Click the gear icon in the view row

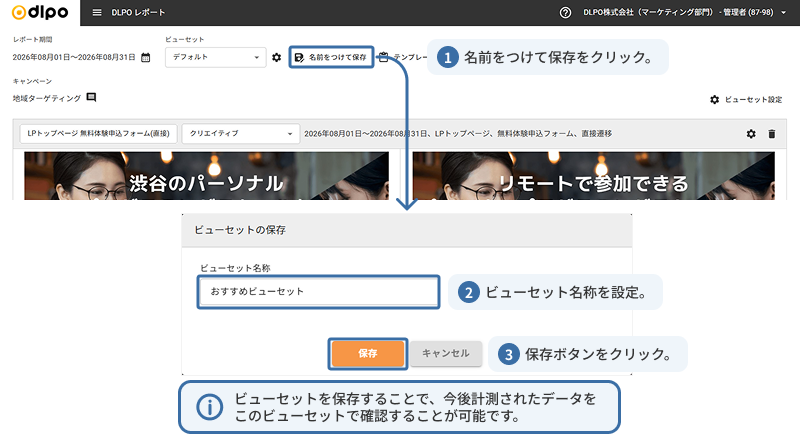coord(751,134)
